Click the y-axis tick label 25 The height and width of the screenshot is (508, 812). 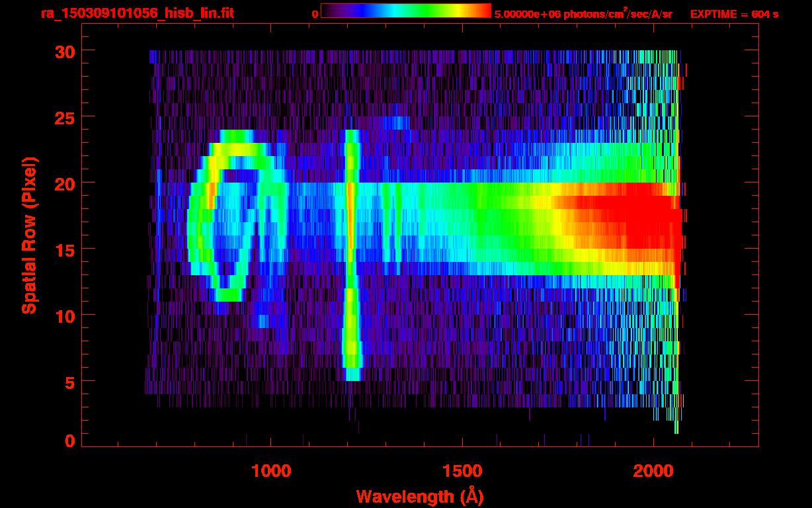[x=64, y=117]
